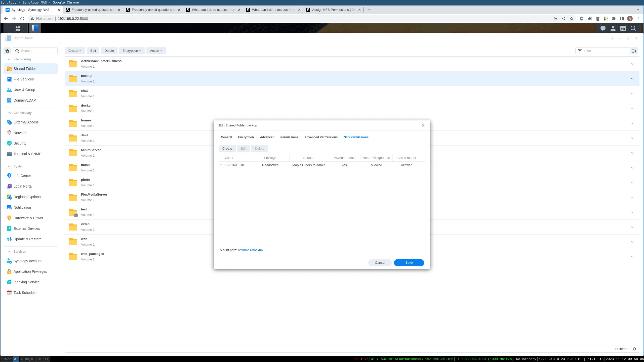Open Indexing Service
Screen dimensions: 644x362
[x=30, y=282]
